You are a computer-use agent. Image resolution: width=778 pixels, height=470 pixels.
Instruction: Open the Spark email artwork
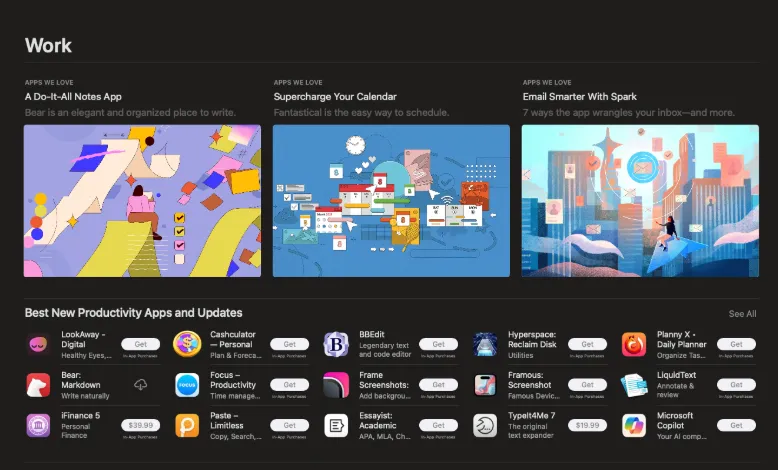pos(640,201)
